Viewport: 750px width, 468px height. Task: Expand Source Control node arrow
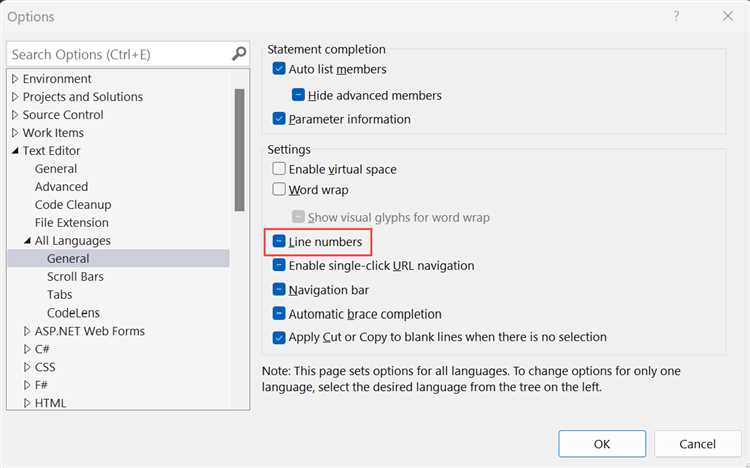coord(15,115)
